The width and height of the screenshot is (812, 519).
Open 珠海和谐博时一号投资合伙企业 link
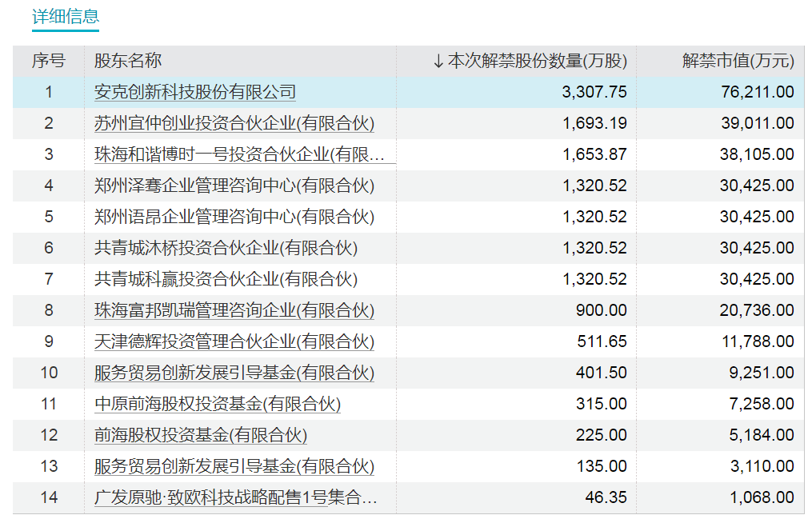pos(239,154)
